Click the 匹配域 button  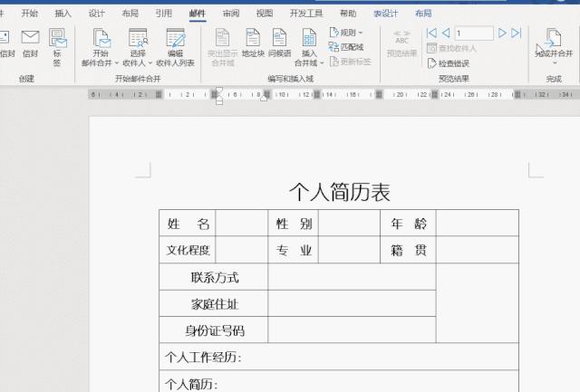point(346,47)
